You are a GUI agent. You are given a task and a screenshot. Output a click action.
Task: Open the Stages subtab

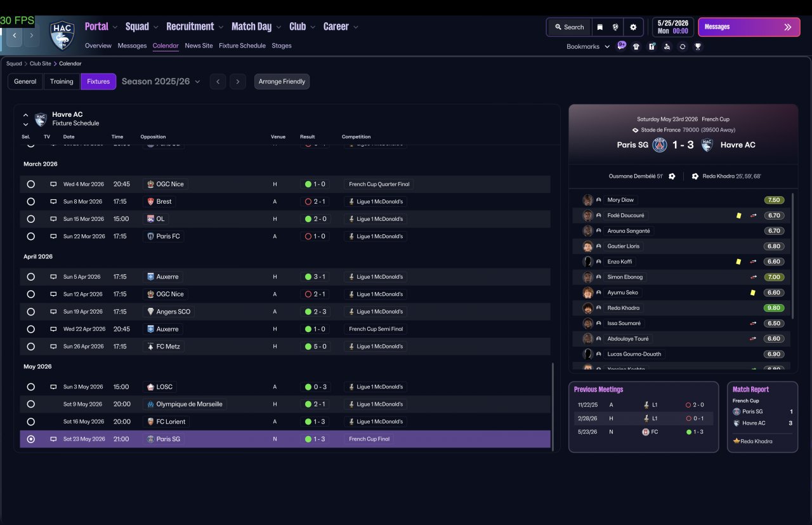[282, 46]
